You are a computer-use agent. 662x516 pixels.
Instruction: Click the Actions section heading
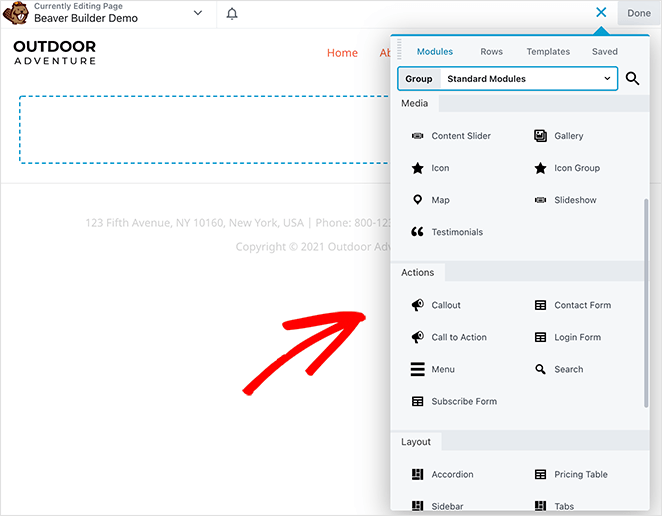418,273
